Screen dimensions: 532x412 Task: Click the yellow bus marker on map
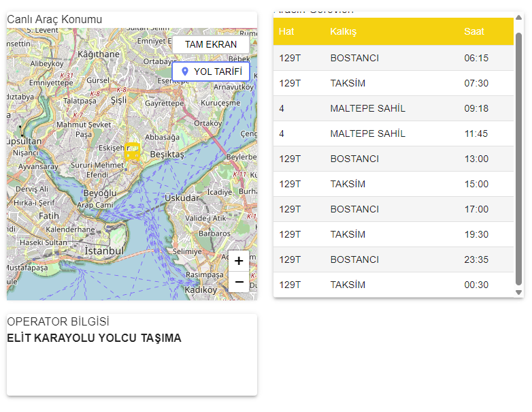[133, 152]
